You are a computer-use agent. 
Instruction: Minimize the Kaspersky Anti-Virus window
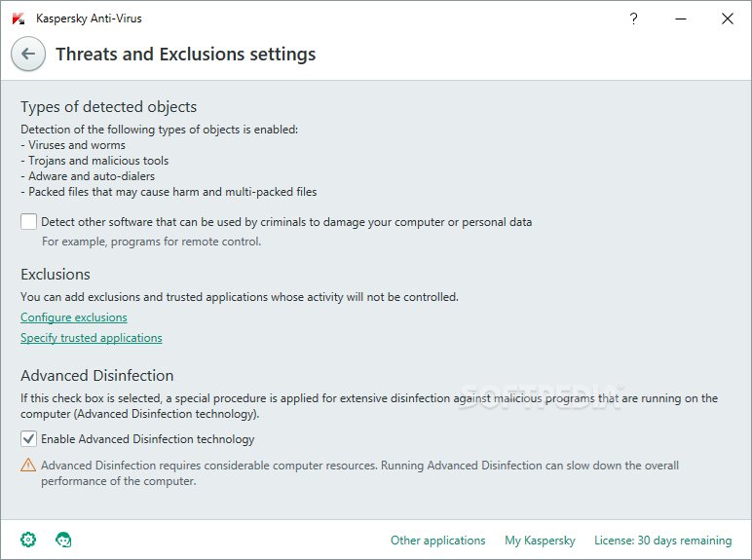(x=681, y=19)
